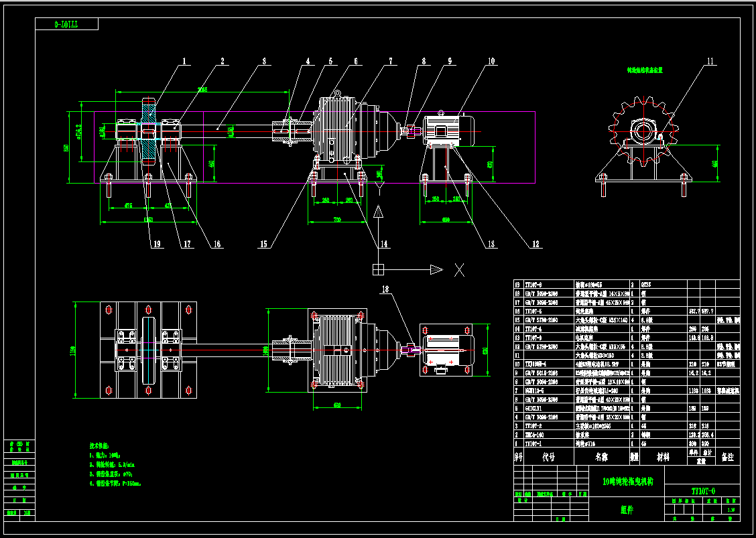The image size is (756, 538).
Task: Click the mirrored drawing number box top-left
Action: click(66, 24)
